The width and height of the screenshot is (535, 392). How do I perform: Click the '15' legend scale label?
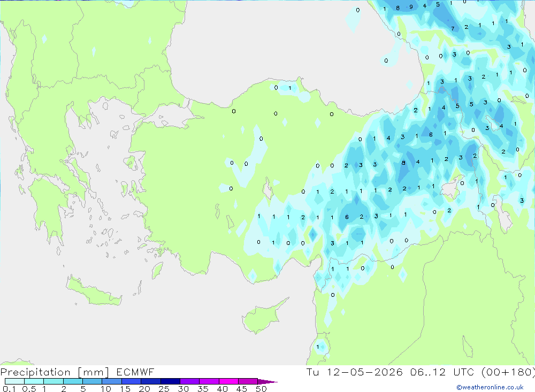pyautogui.click(x=125, y=389)
